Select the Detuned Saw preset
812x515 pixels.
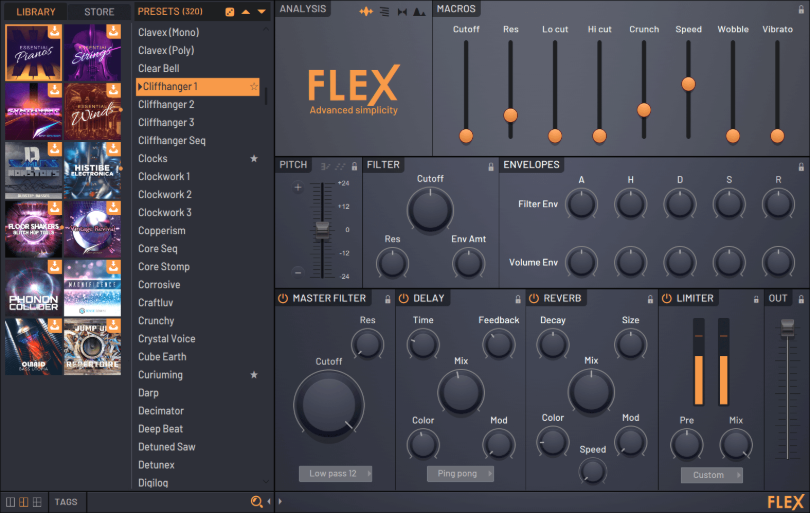click(198, 447)
